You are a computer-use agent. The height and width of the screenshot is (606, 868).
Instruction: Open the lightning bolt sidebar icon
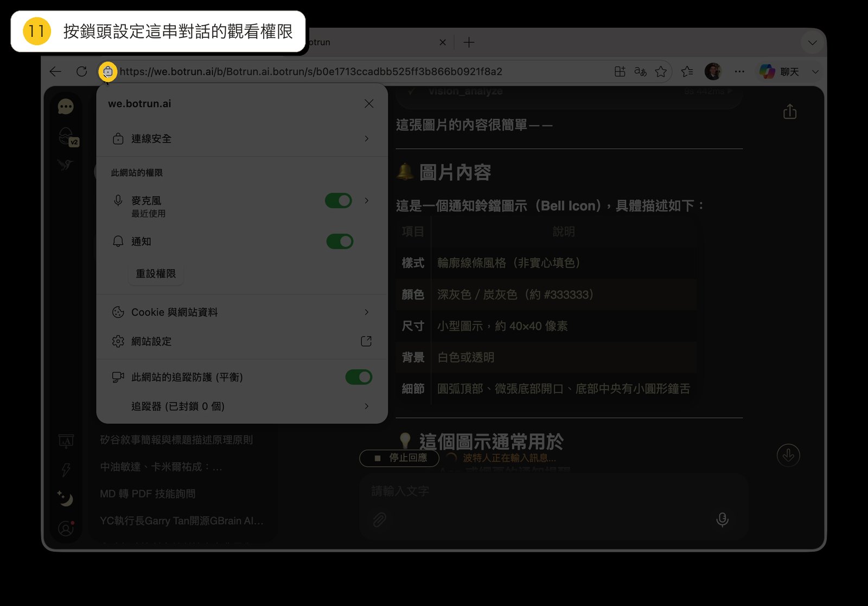pos(66,470)
